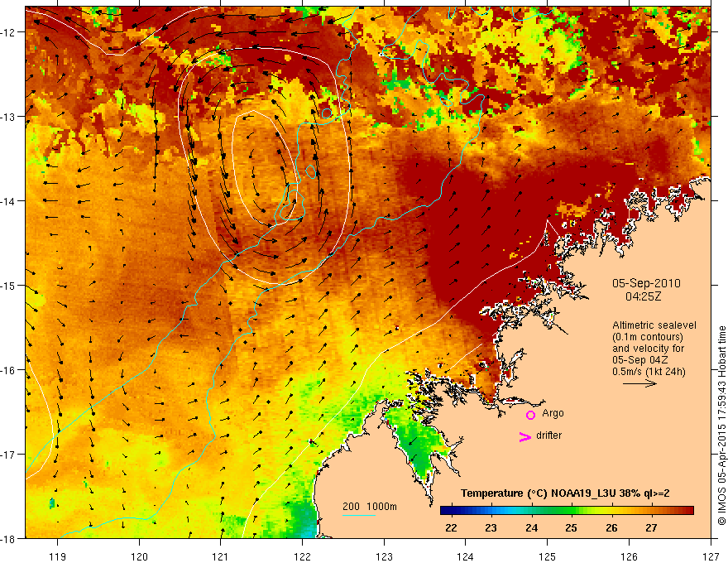Click the longitude axis label '126'
This screenshot has width=728, height=563.
pyautogui.click(x=629, y=556)
